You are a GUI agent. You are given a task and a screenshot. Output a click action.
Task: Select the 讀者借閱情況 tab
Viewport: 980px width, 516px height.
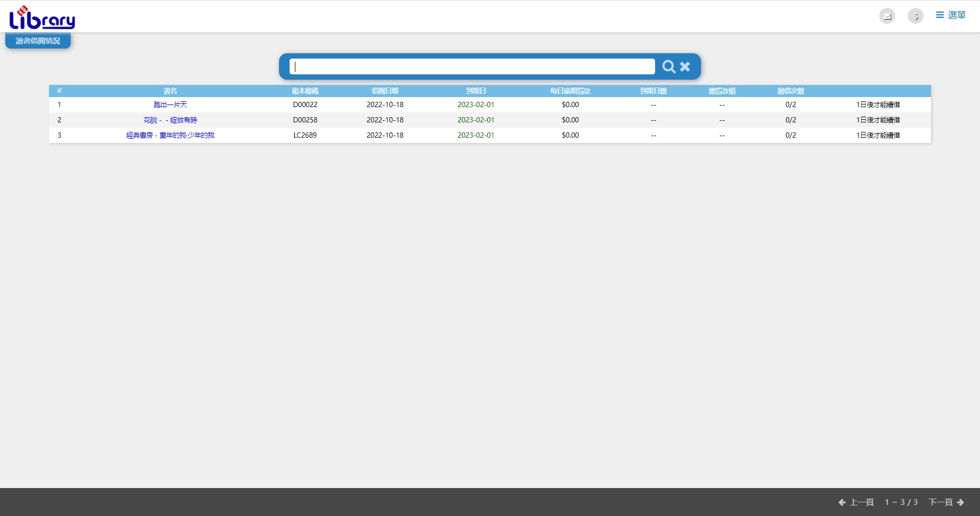pyautogui.click(x=38, y=41)
